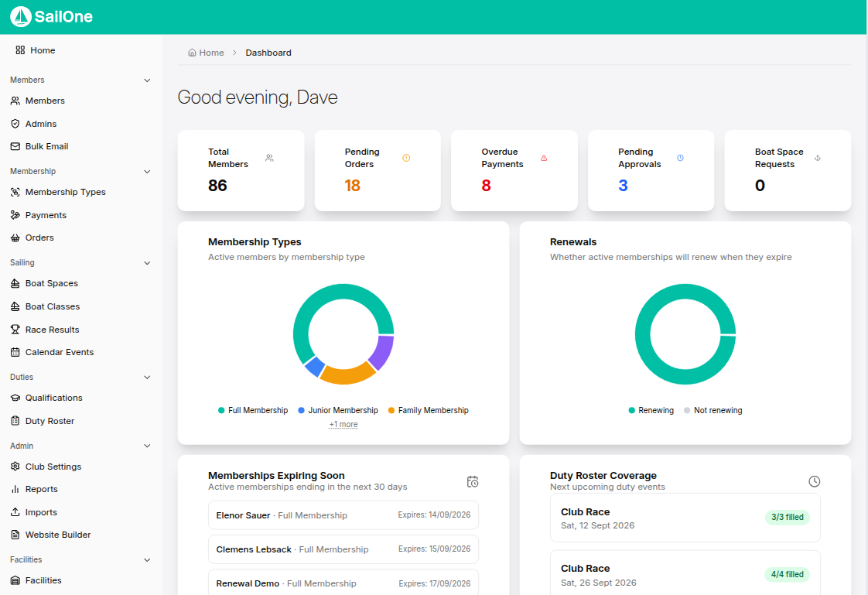Click the home icon in the breadcrumb

(x=192, y=53)
